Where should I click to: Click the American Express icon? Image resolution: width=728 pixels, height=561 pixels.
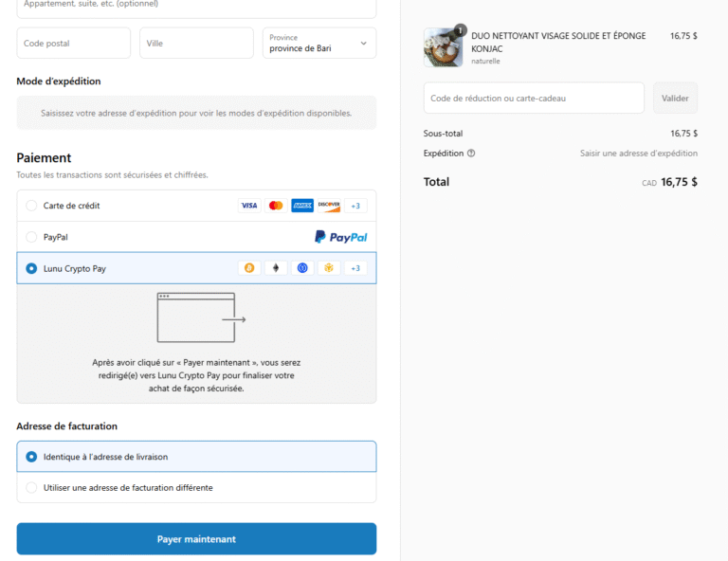pyautogui.click(x=302, y=206)
